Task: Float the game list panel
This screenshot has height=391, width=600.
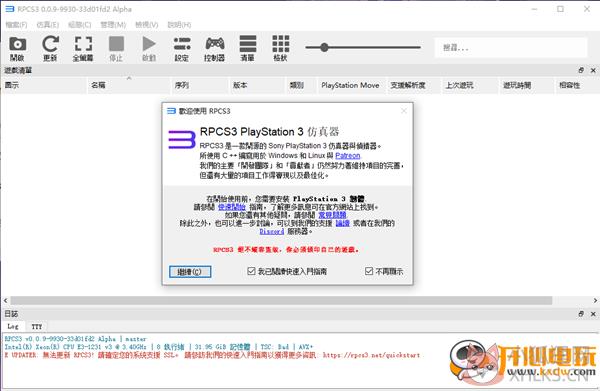Action: point(581,70)
